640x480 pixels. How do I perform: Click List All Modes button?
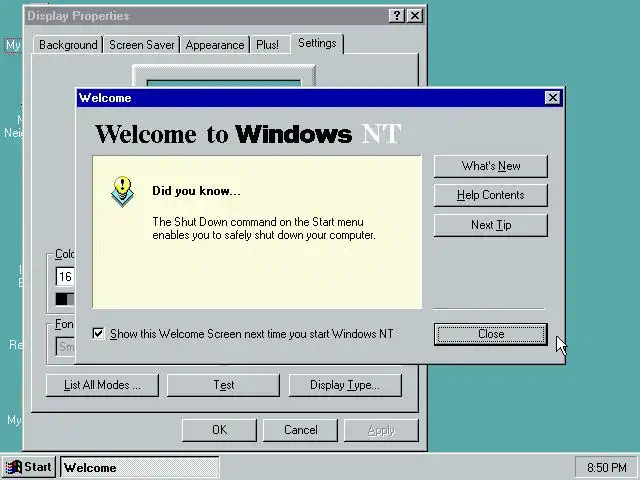point(102,385)
